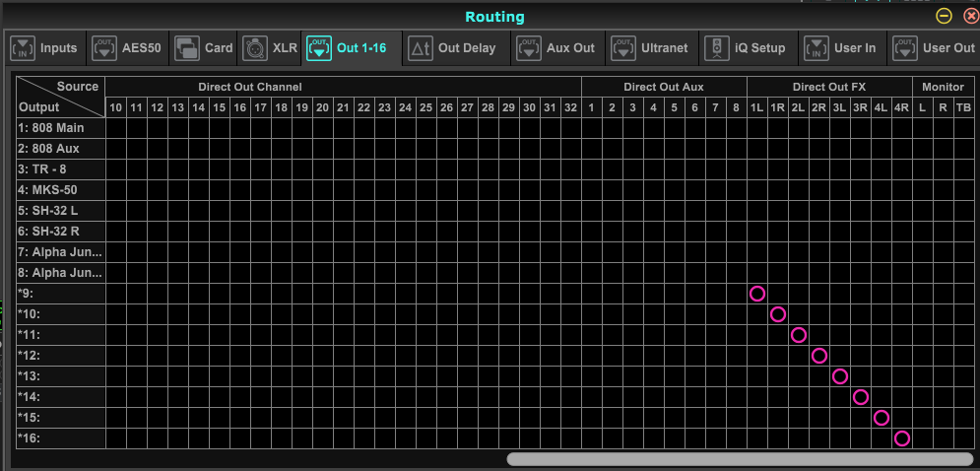
Task: Click the Out 1-16 tab icon
Action: point(319,48)
